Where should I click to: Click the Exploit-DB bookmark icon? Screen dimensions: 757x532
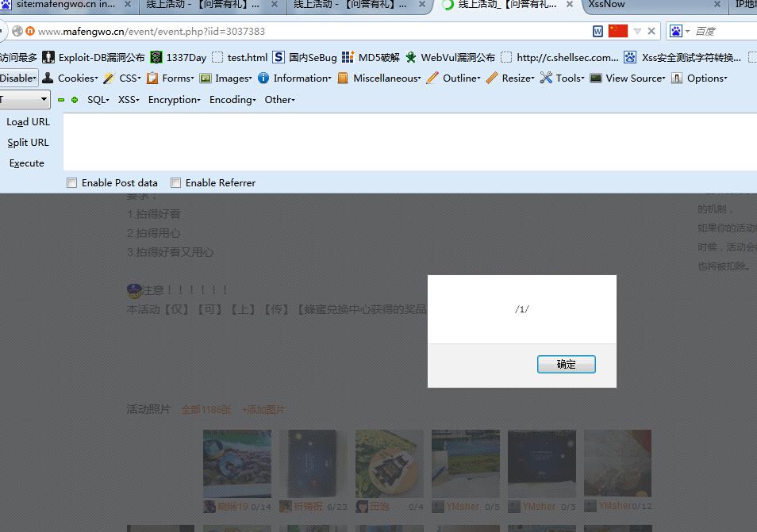coord(48,57)
